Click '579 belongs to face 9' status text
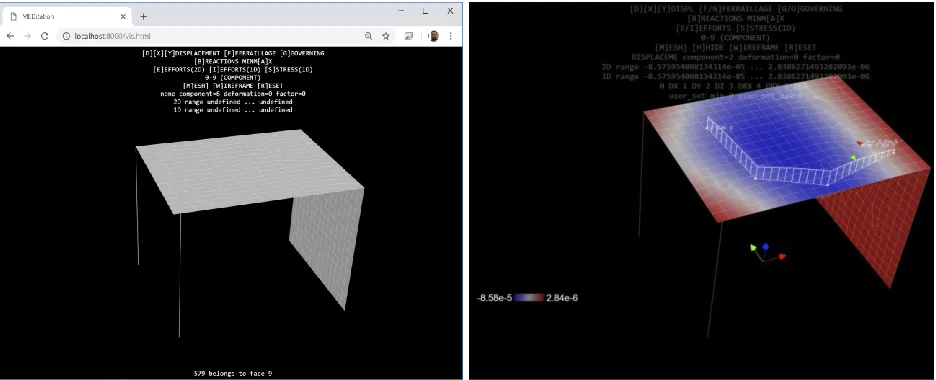This screenshot has height=380, width=936. (233, 373)
